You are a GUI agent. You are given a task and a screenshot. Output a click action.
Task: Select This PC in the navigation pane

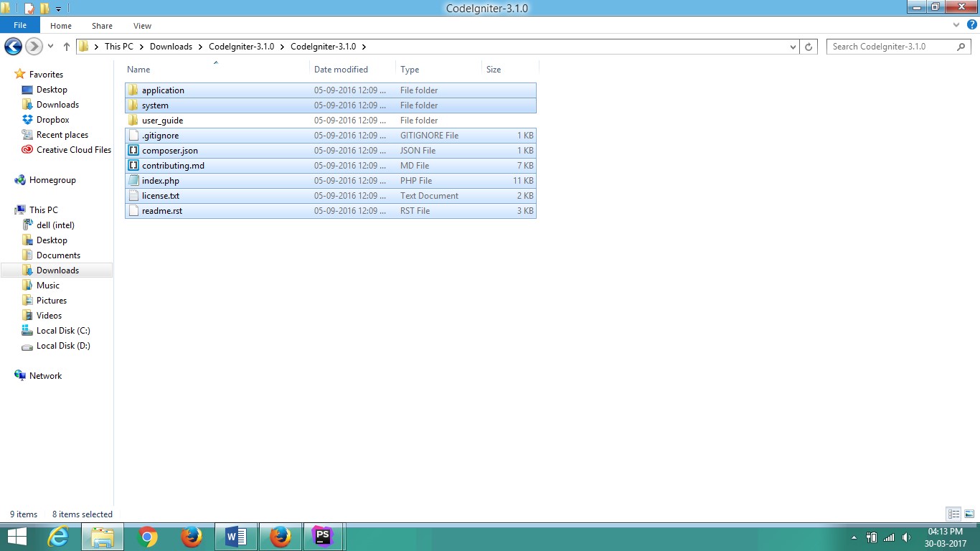pos(43,210)
